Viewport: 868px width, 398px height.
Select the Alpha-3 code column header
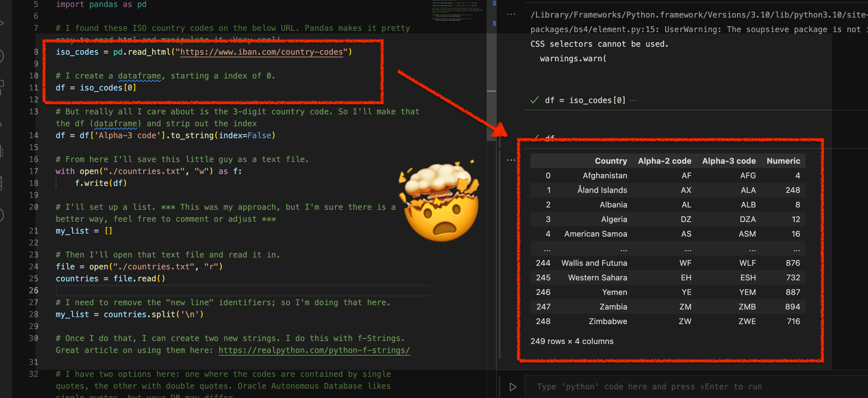click(x=729, y=161)
